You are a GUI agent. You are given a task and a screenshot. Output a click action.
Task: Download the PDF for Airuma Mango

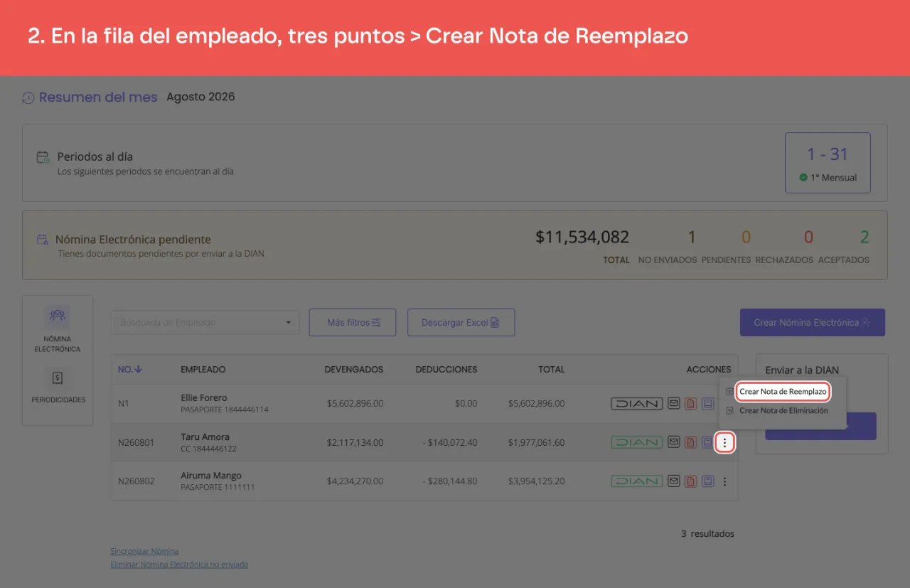(x=690, y=481)
